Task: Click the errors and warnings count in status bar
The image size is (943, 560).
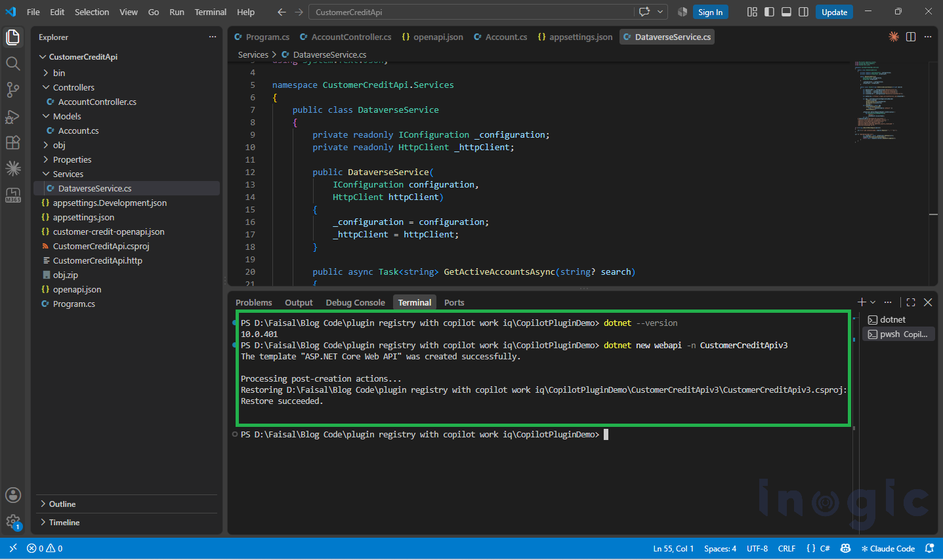Action: click(x=45, y=548)
